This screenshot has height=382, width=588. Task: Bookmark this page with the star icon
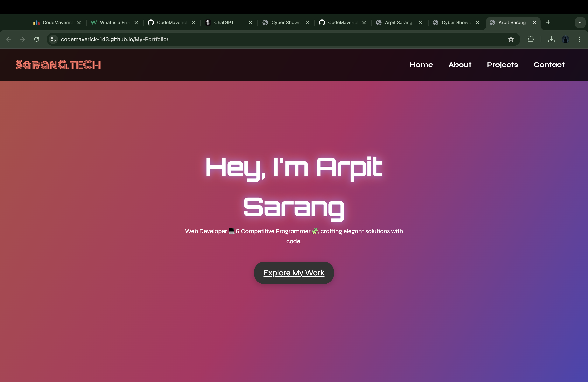(x=511, y=39)
